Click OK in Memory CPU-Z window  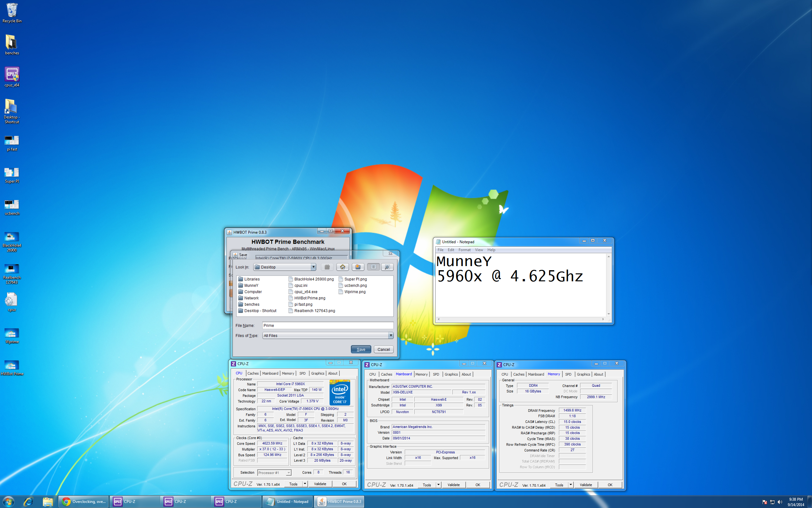coord(610,485)
